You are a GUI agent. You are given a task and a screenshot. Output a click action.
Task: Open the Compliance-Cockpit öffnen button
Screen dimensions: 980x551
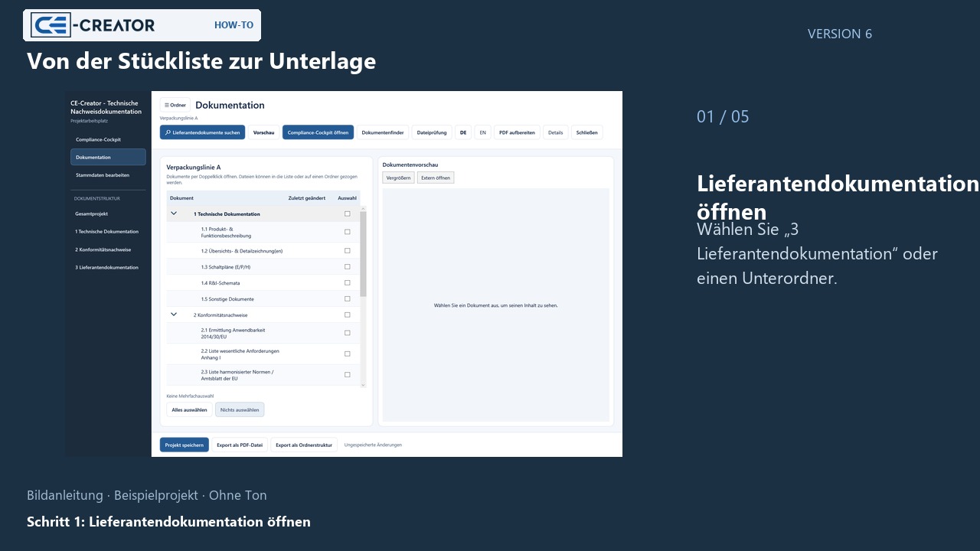[318, 132]
